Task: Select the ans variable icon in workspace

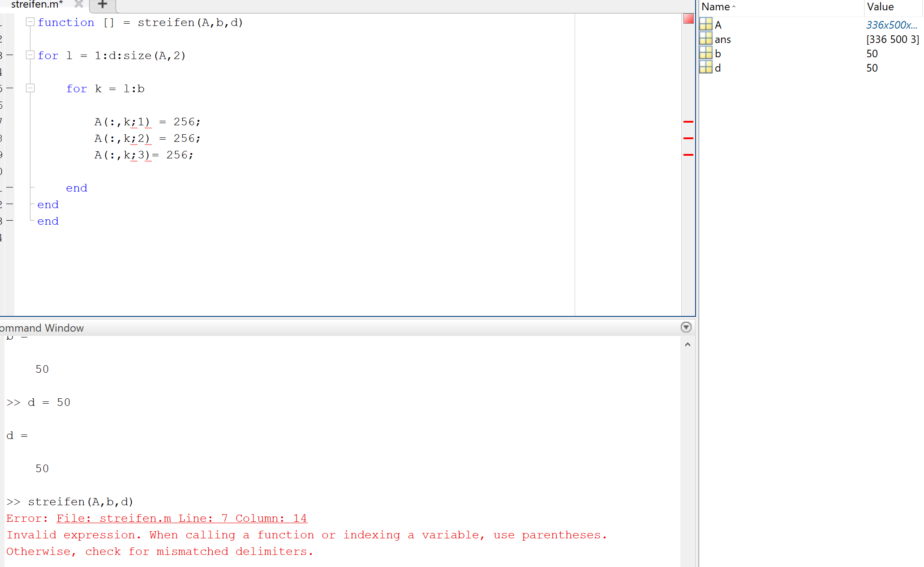Action: click(x=706, y=39)
